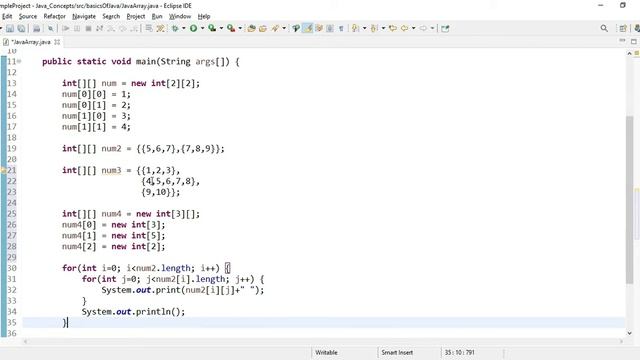Click the Previous Annotation icon
The image size is (640, 360).
tap(374, 29)
